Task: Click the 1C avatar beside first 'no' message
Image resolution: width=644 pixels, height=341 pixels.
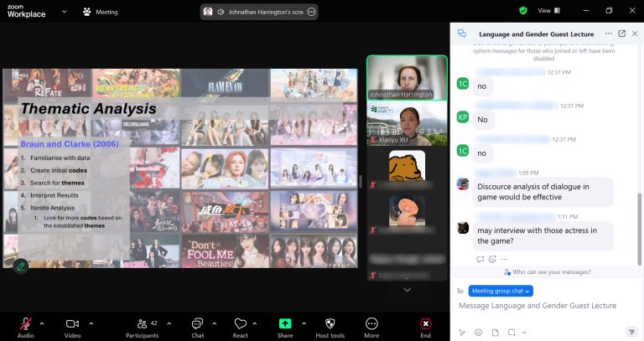Action: click(x=463, y=84)
